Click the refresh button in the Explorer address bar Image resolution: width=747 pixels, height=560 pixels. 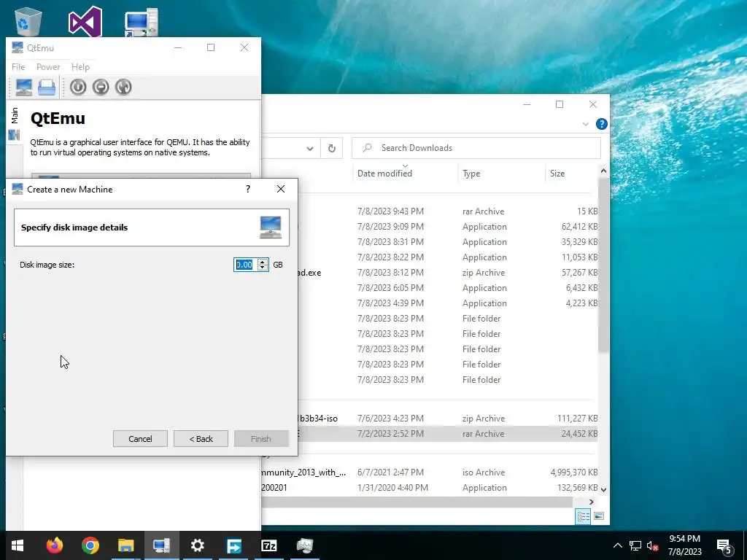click(332, 148)
